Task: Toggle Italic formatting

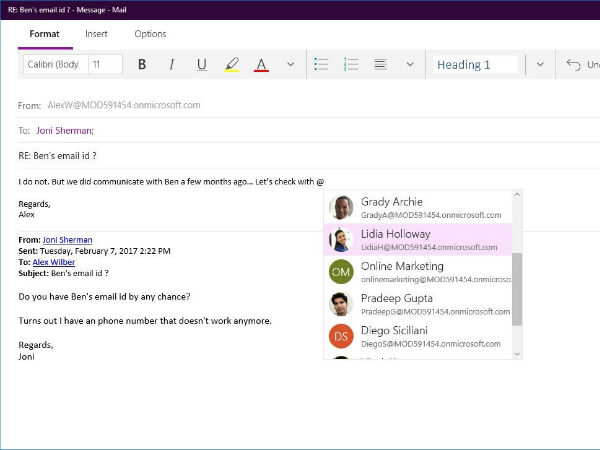Action: [171, 65]
